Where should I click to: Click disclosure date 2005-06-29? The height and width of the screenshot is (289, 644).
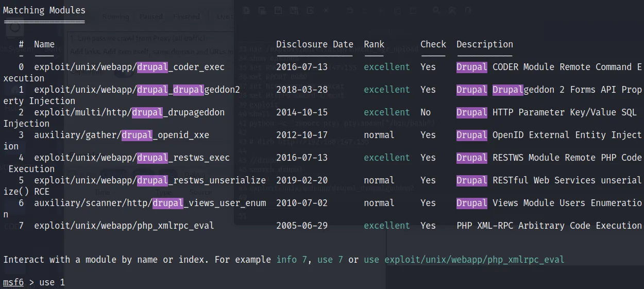(x=302, y=226)
